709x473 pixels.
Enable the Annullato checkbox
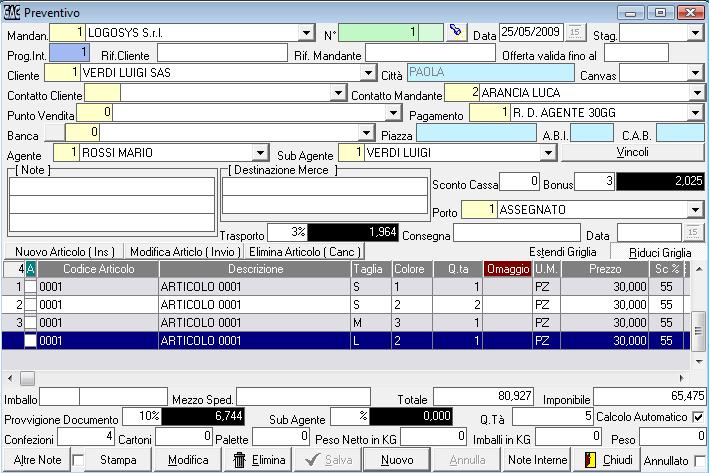698,460
